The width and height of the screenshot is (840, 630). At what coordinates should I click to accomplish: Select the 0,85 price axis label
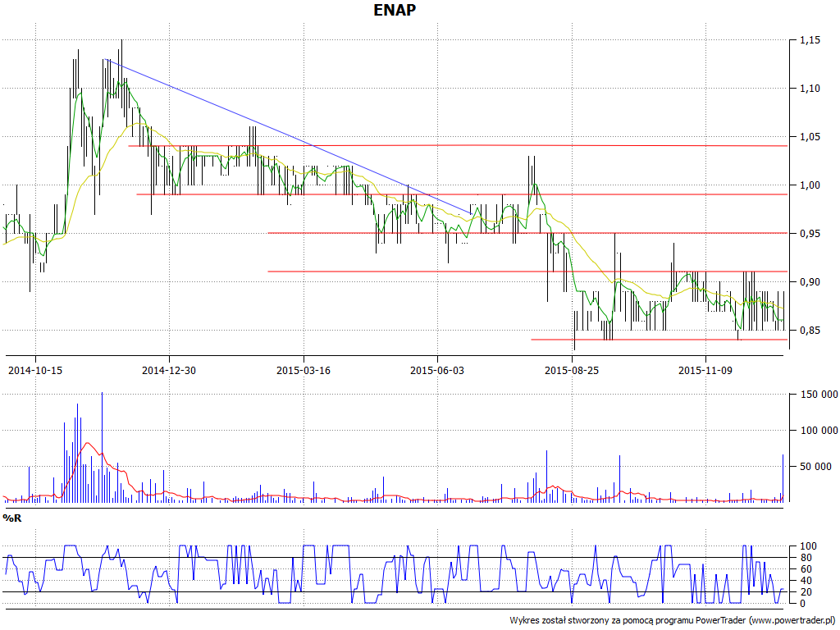(x=810, y=331)
